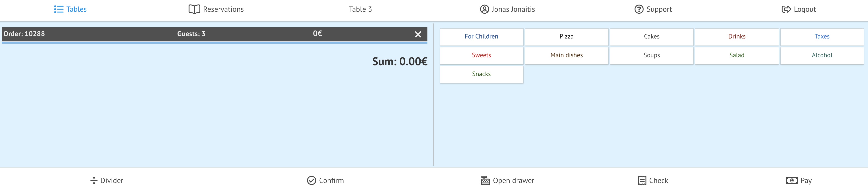
Task: Select the Pizza category
Action: pyautogui.click(x=566, y=37)
